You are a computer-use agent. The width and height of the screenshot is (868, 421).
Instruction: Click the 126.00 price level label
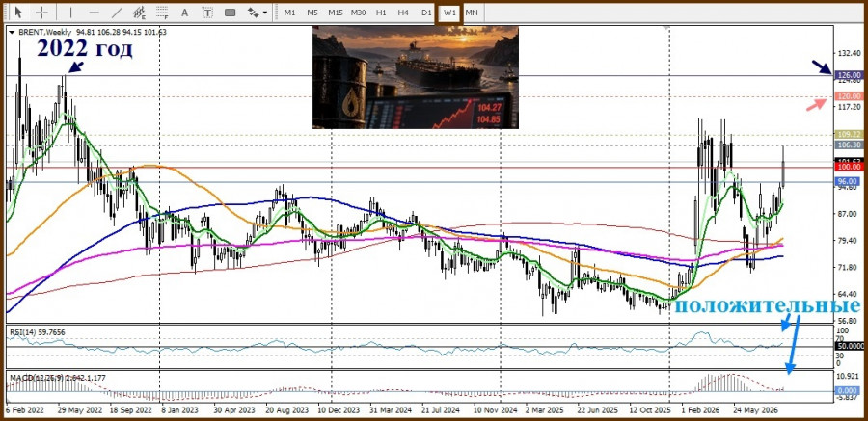(849, 75)
